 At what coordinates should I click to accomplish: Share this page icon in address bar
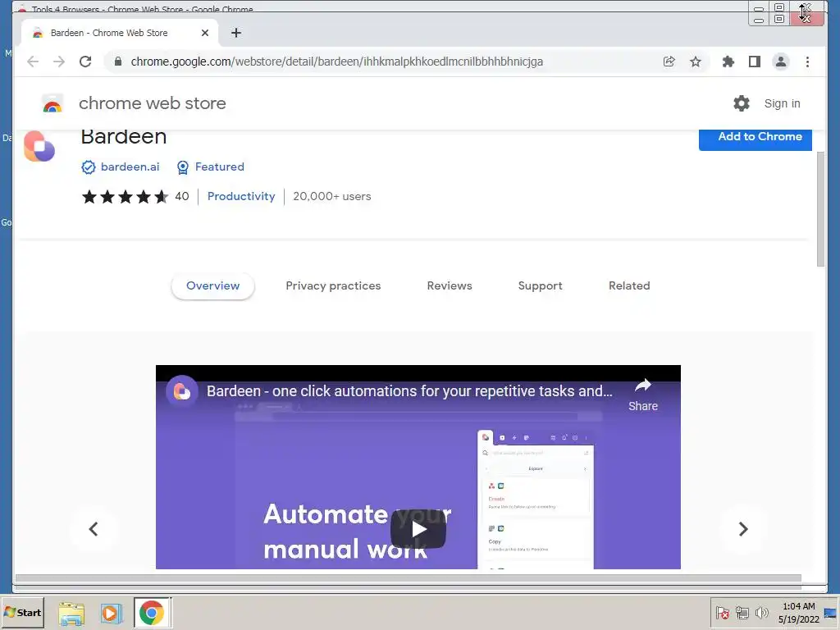pos(669,62)
